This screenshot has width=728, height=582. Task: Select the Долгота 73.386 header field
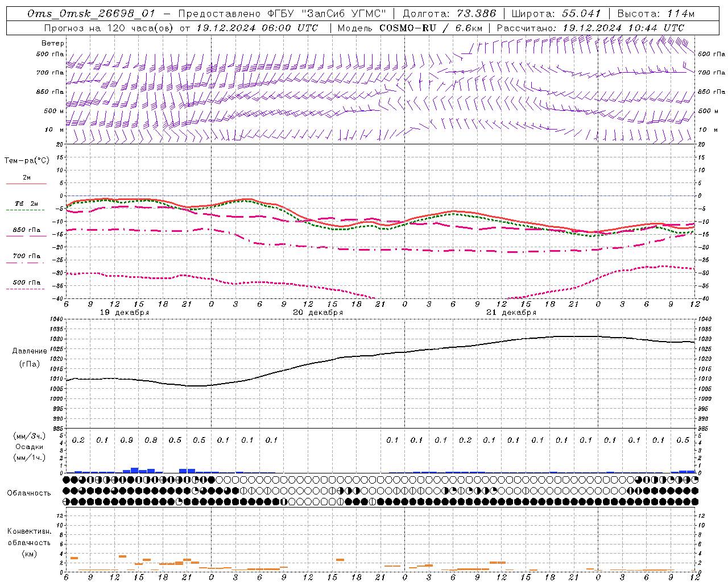coord(449,14)
